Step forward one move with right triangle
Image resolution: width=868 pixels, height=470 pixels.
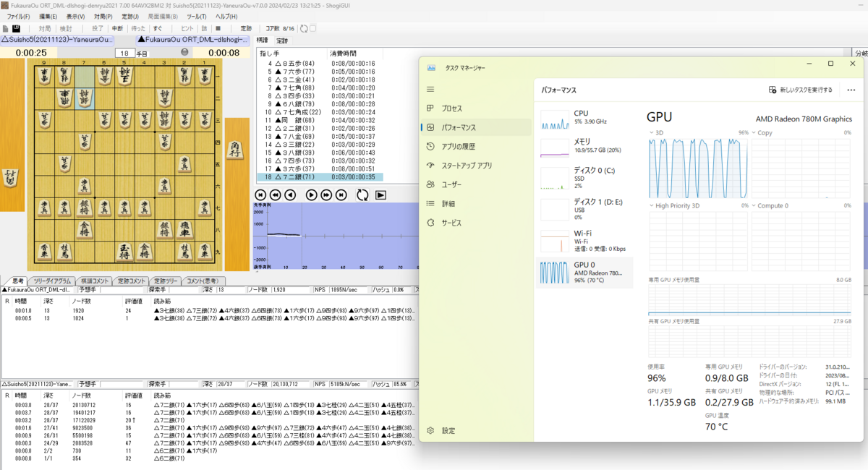(312, 195)
